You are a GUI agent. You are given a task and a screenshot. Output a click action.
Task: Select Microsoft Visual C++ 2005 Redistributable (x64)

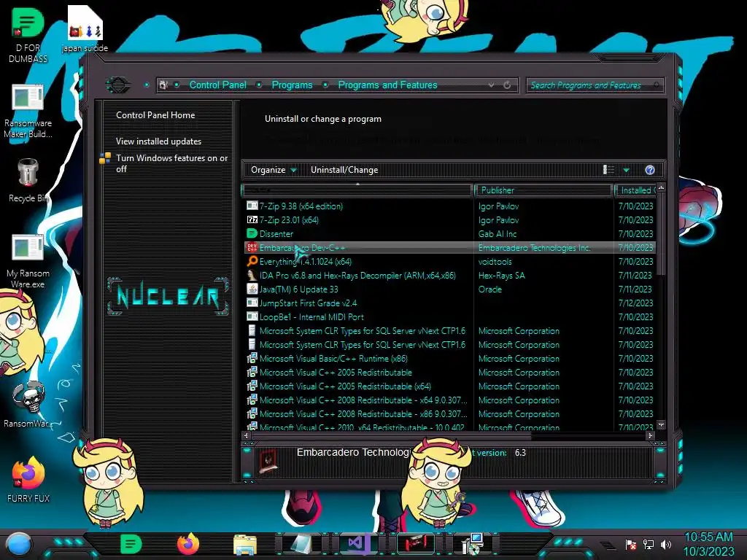(450, 386)
